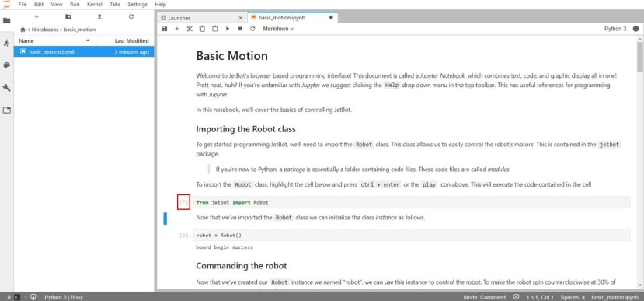Click the terminal icon in status bar
Screen dimensions: 644x301
pyautogui.click(x=16, y=297)
